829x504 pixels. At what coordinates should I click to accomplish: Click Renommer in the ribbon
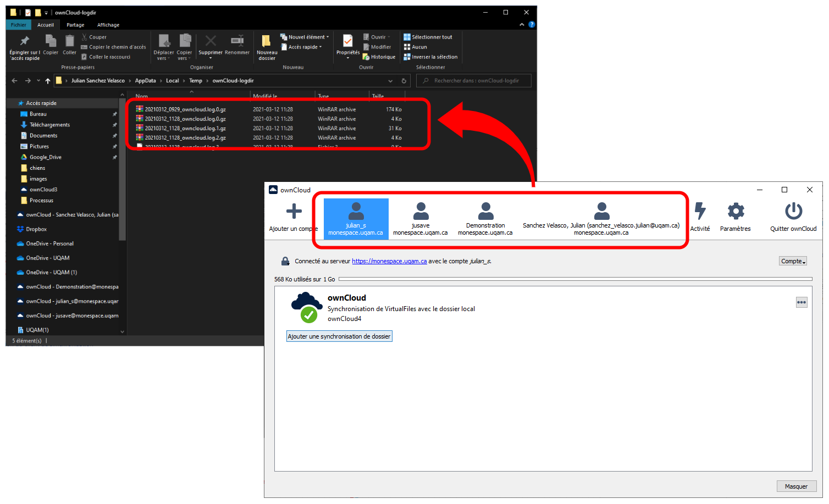237,45
